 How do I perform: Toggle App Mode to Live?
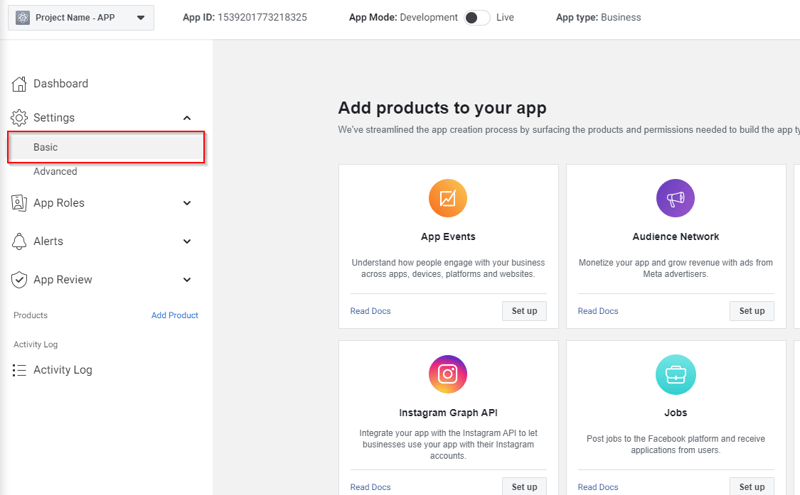[x=477, y=18]
